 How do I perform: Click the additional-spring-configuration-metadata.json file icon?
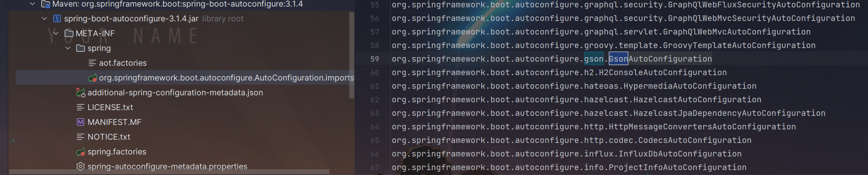click(x=81, y=93)
